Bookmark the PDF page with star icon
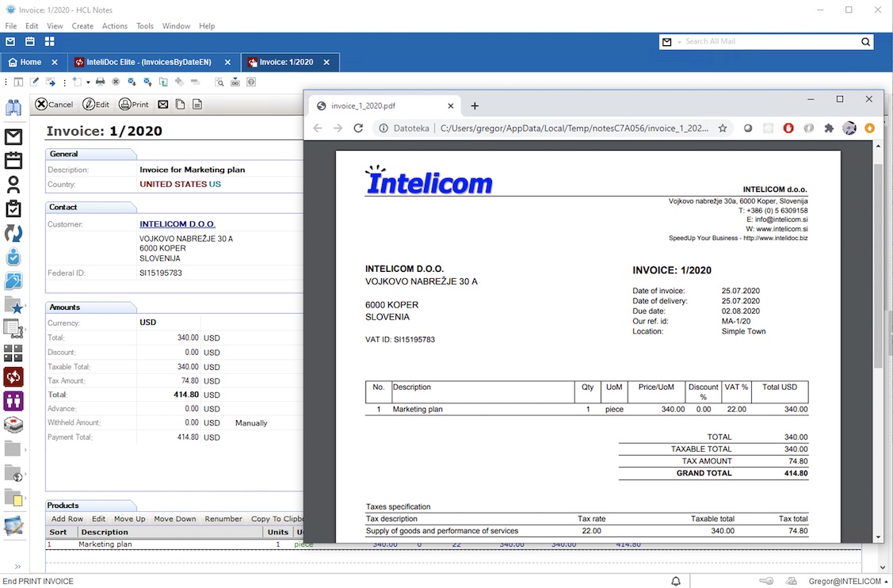This screenshot has height=588, width=893. [722, 128]
